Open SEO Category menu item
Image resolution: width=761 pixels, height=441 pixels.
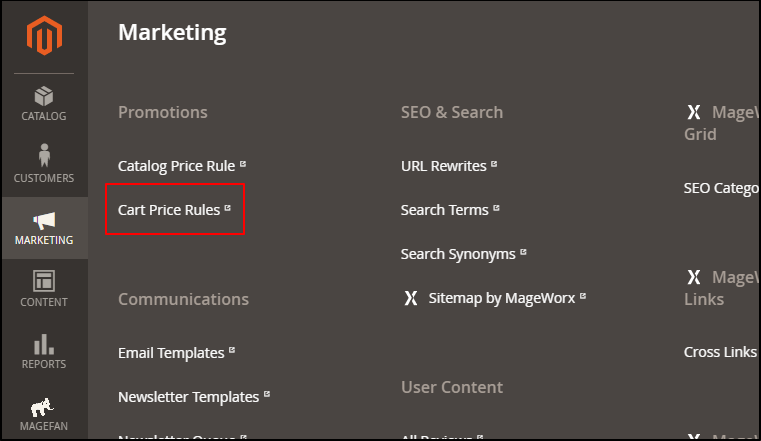721,188
